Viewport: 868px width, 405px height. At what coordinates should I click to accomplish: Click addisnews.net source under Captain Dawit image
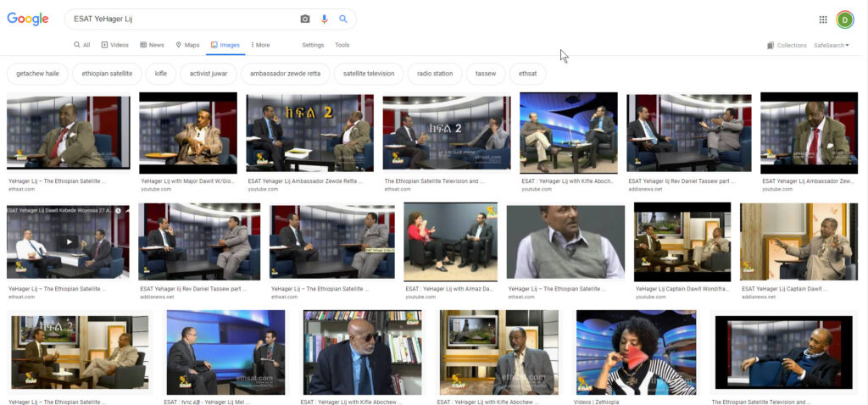[x=759, y=297]
